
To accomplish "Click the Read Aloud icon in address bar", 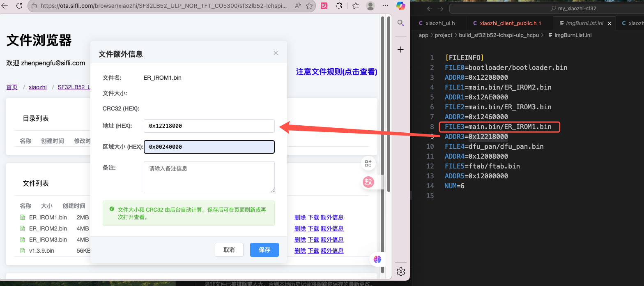I will (x=298, y=6).
